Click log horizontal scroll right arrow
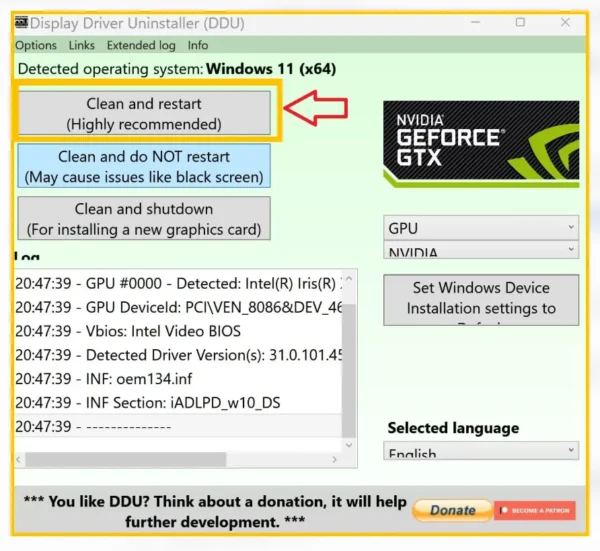 [x=335, y=459]
